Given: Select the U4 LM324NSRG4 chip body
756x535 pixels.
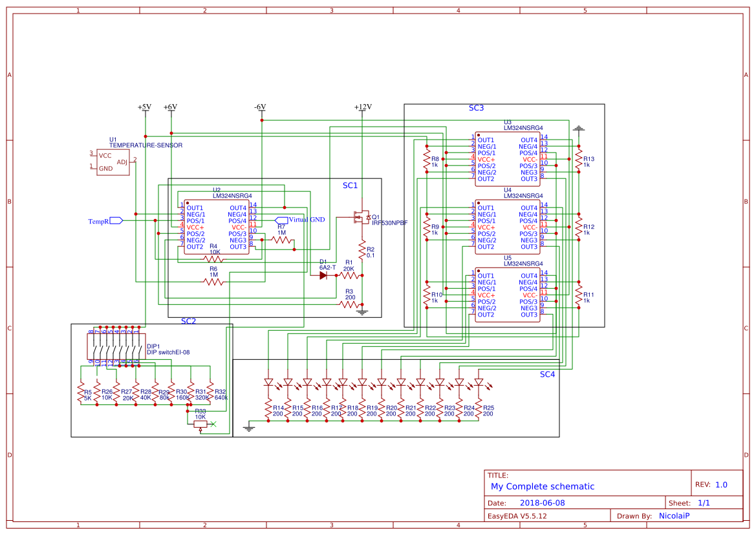Looking at the screenshot, I should click(508, 227).
